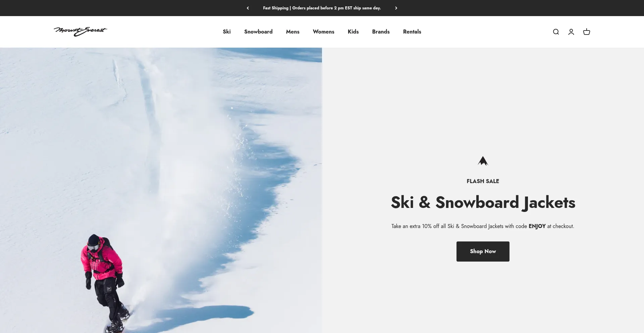Open the search icon in header
This screenshot has height=333, width=644.
(x=556, y=32)
